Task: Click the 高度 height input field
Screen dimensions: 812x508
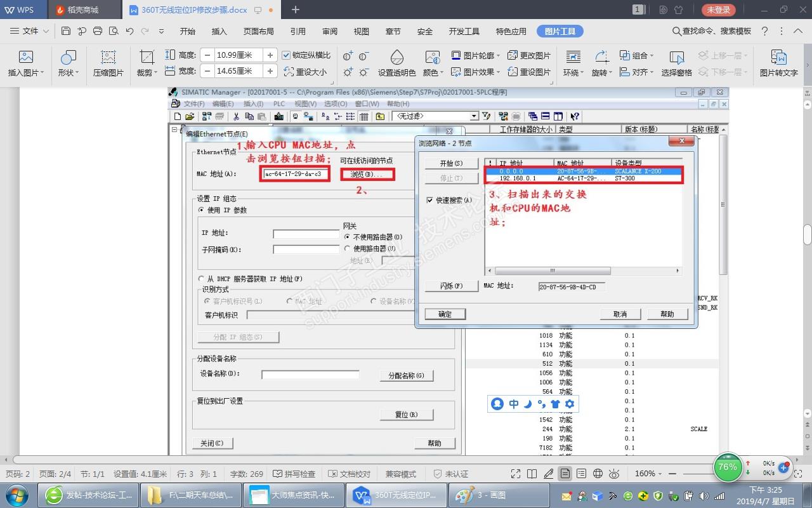Action: tap(238, 55)
